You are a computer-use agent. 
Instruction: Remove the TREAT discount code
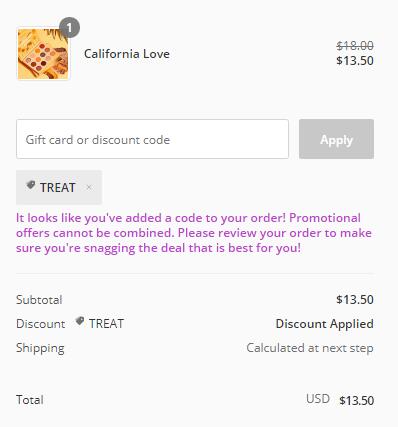88,187
